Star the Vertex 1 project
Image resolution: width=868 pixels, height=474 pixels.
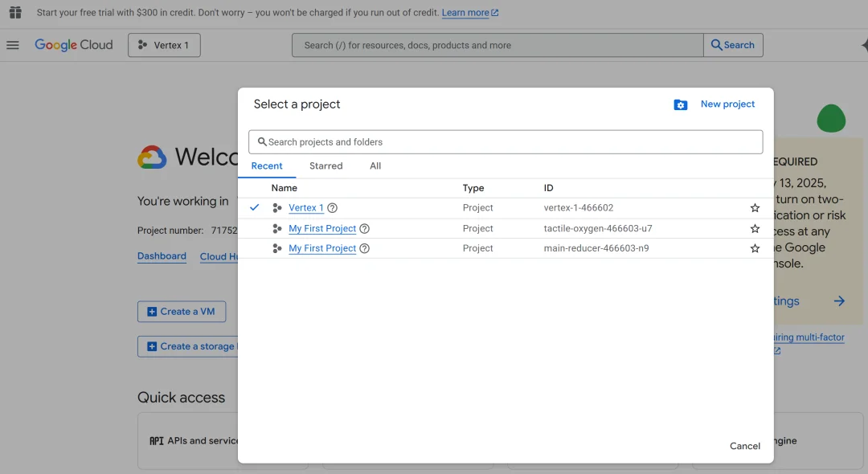(755, 208)
